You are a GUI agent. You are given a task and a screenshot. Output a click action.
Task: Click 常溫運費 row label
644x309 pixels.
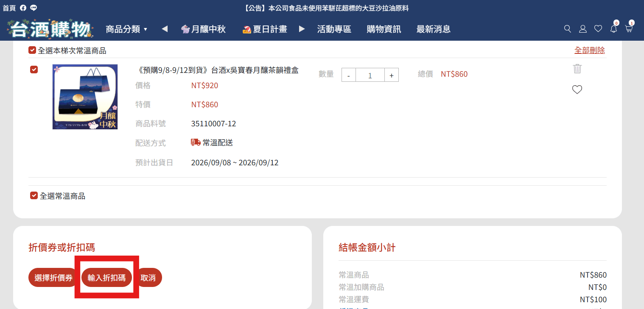pyautogui.click(x=354, y=300)
